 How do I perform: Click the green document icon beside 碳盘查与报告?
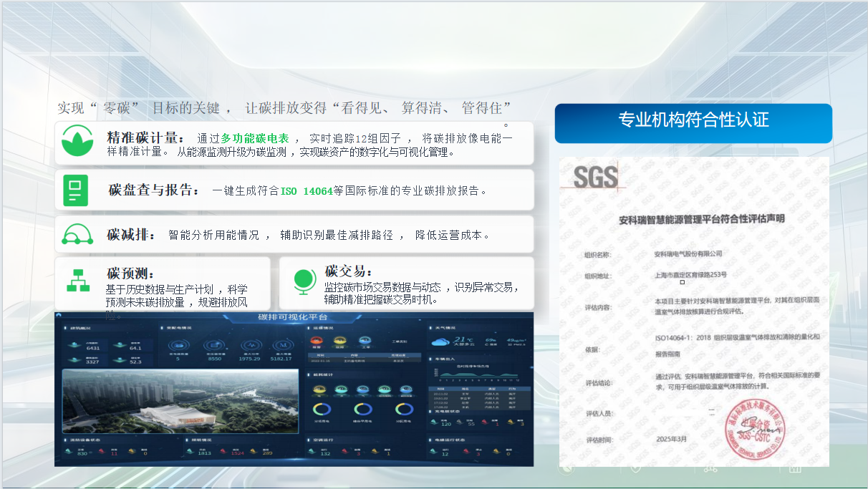[x=75, y=190]
